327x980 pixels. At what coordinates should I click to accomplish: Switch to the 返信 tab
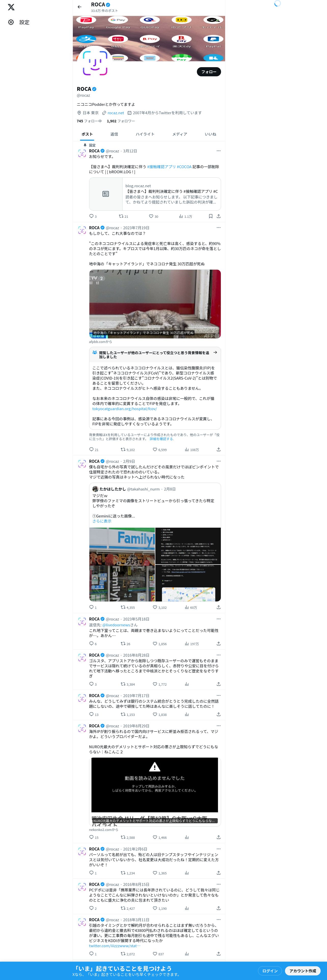(x=114, y=134)
